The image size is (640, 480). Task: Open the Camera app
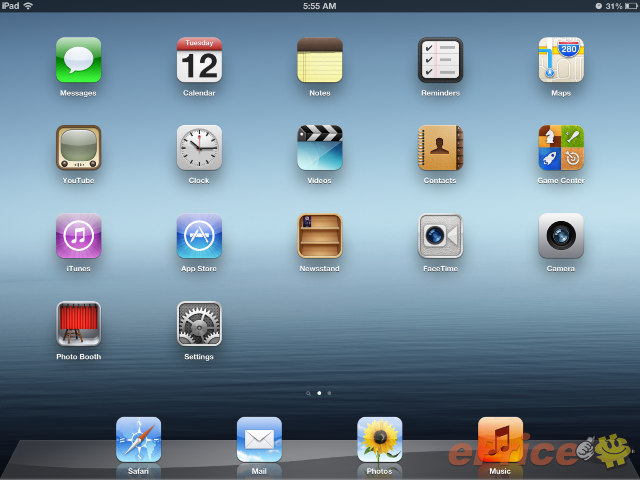point(561,236)
